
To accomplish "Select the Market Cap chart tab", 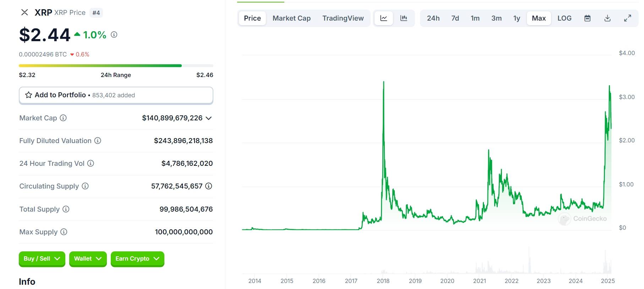I will [291, 18].
